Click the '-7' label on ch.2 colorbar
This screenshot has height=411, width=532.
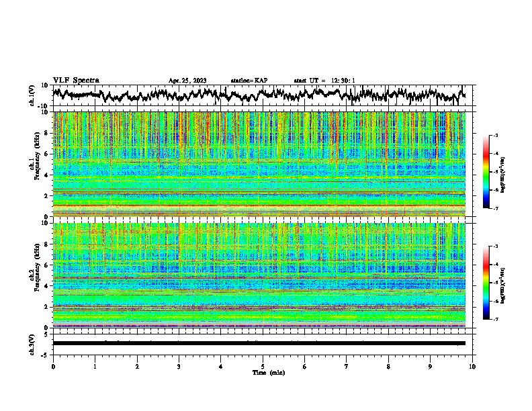[496, 319]
